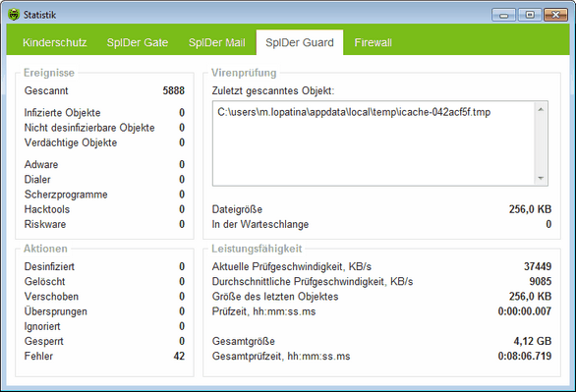Viewport: 576px width, 392px height.
Task: Close the Statistik window
Action: [555, 15]
